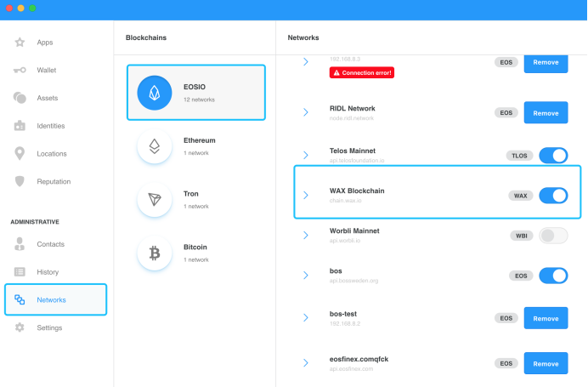Screen dimensions: 588x387
Task: Enable the Worbli Mainnet toggle
Action: click(x=553, y=236)
